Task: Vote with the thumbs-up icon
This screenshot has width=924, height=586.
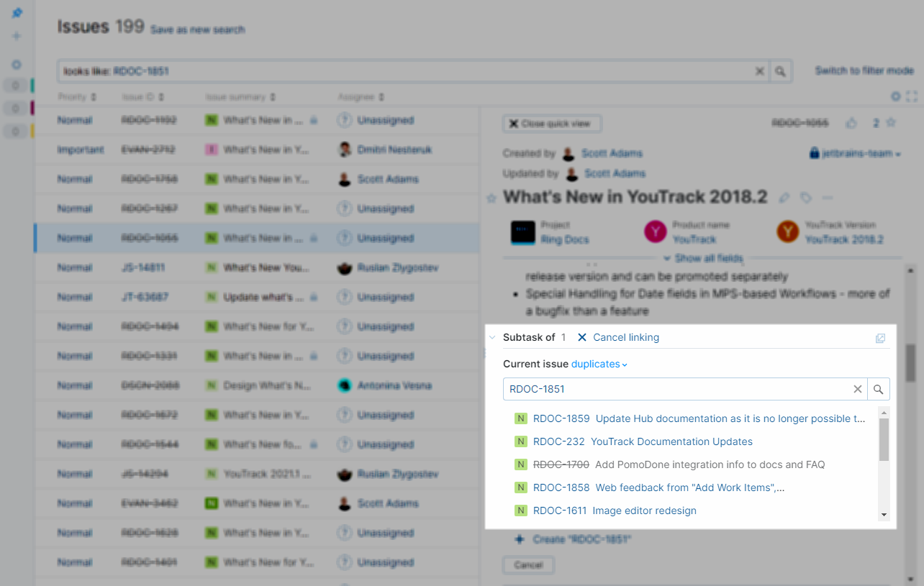Action: coord(851,123)
